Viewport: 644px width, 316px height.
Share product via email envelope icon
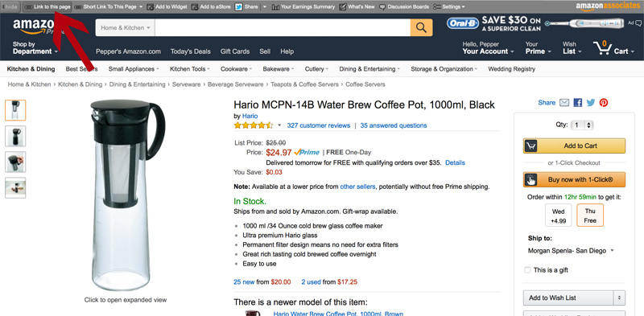(x=564, y=103)
